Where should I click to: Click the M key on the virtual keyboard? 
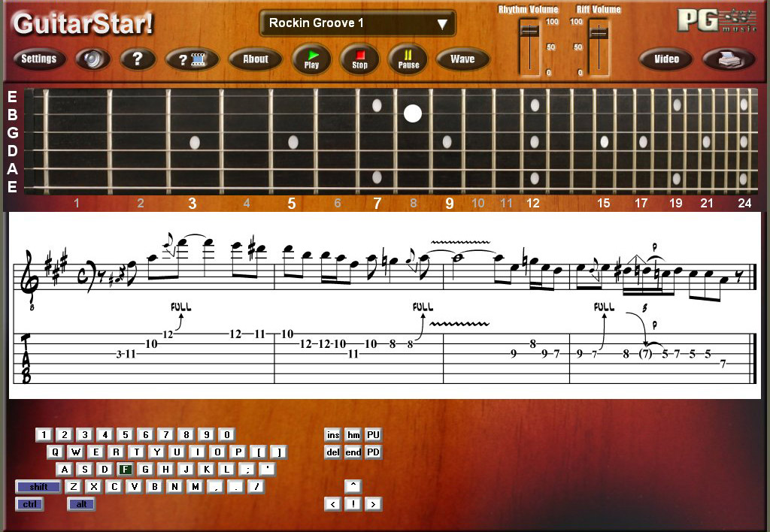coord(196,486)
